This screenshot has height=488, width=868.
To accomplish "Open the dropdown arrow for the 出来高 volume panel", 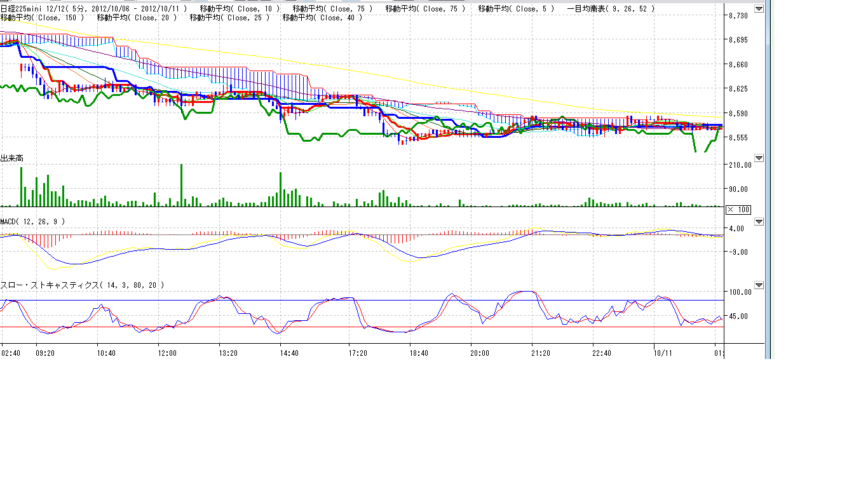I will click(x=758, y=158).
